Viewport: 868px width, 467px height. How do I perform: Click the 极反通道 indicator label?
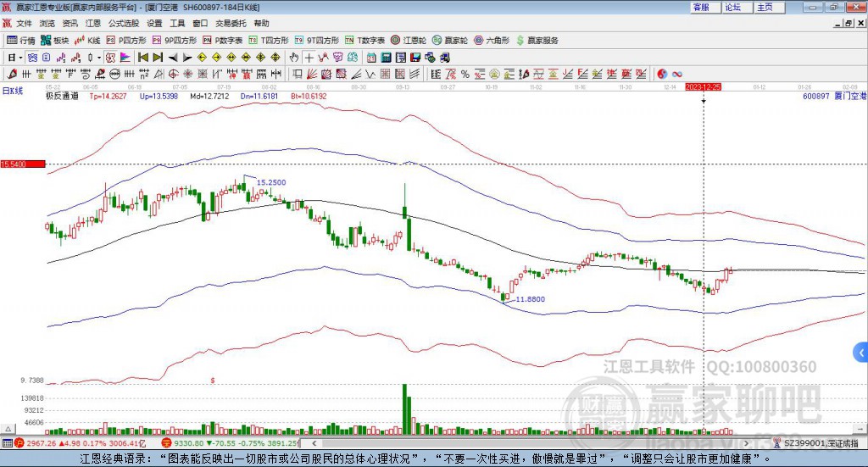[62, 96]
